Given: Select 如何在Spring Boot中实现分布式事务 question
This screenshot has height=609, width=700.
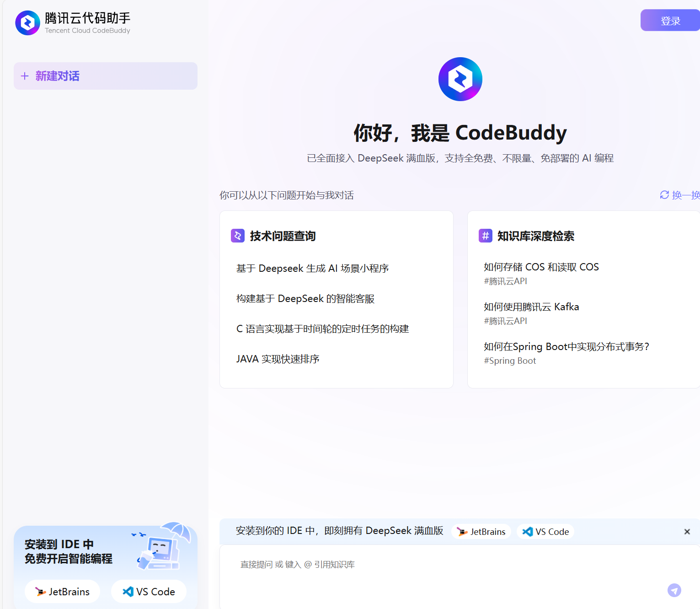Looking at the screenshot, I should click(566, 346).
